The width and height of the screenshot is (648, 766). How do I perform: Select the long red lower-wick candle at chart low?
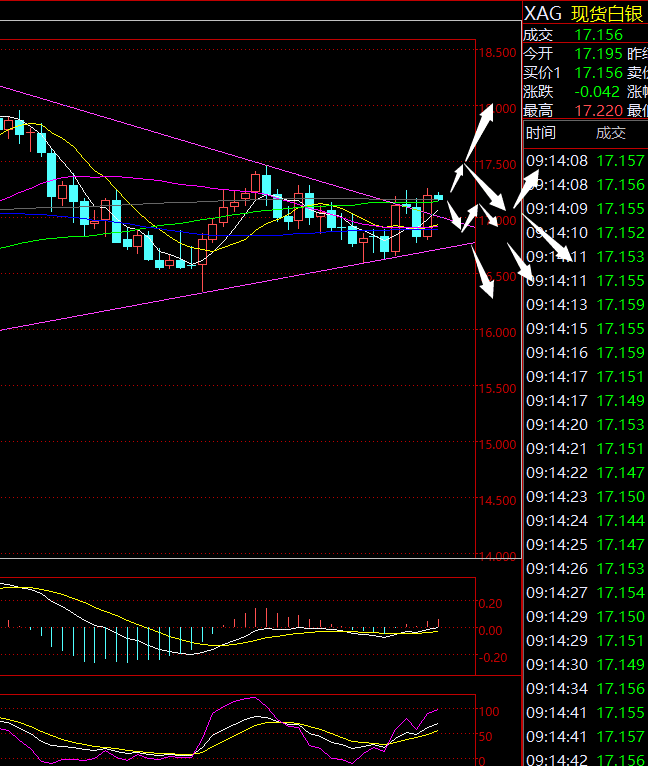pos(202,262)
